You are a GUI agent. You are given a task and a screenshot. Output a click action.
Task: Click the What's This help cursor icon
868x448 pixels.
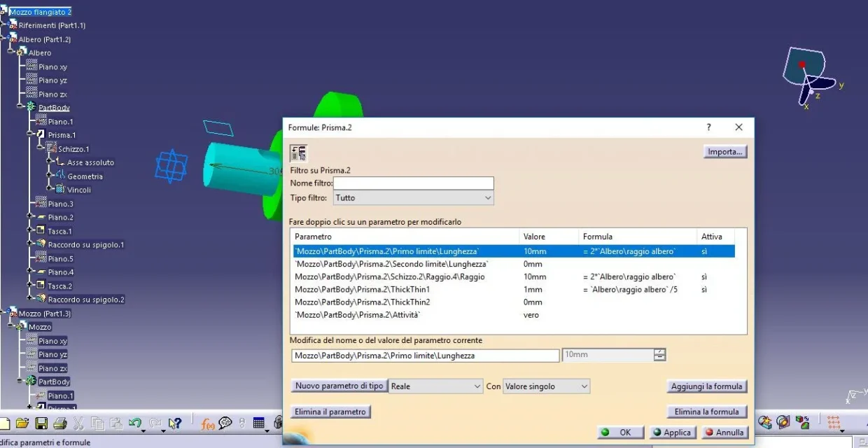click(x=176, y=423)
